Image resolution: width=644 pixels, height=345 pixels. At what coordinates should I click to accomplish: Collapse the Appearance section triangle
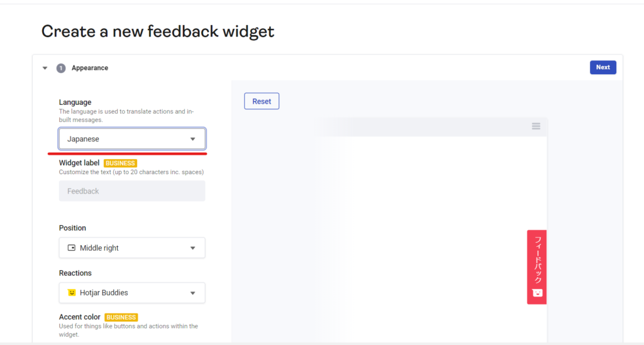[x=45, y=68]
